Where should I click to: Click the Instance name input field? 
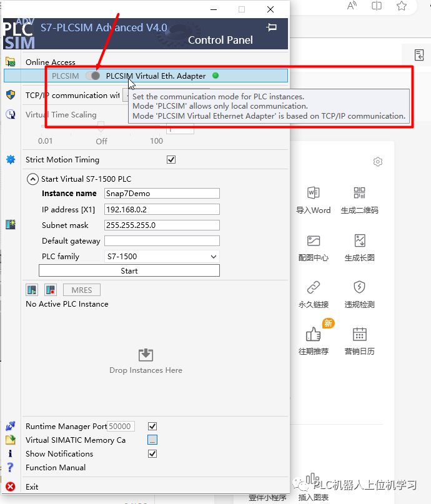162,194
